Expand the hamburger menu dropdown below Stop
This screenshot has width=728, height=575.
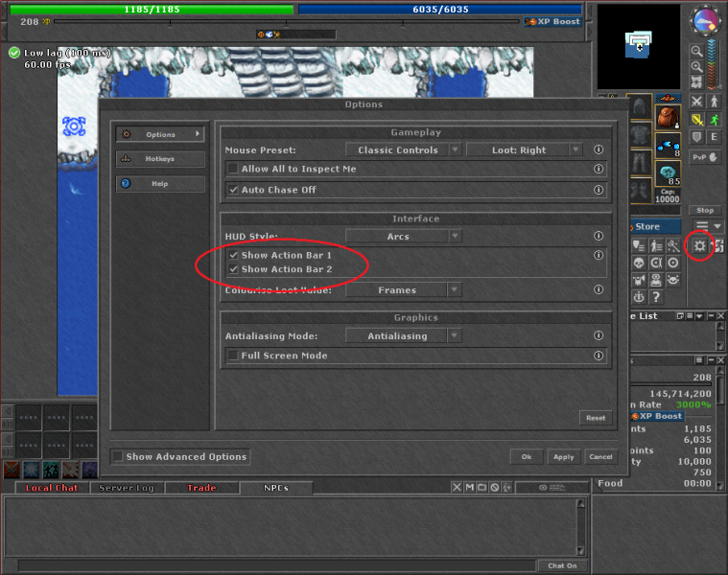[x=709, y=226]
